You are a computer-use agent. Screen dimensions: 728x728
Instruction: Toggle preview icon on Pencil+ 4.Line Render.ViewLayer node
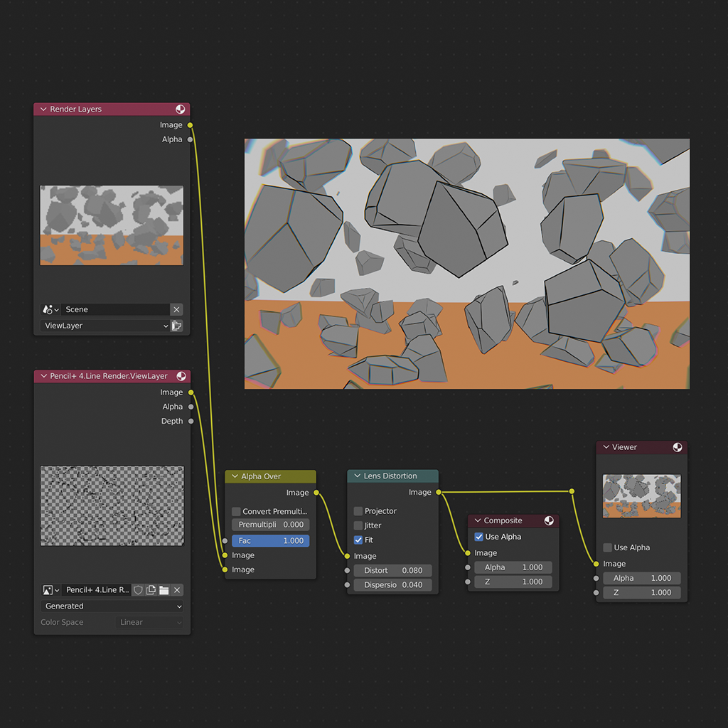tap(181, 376)
